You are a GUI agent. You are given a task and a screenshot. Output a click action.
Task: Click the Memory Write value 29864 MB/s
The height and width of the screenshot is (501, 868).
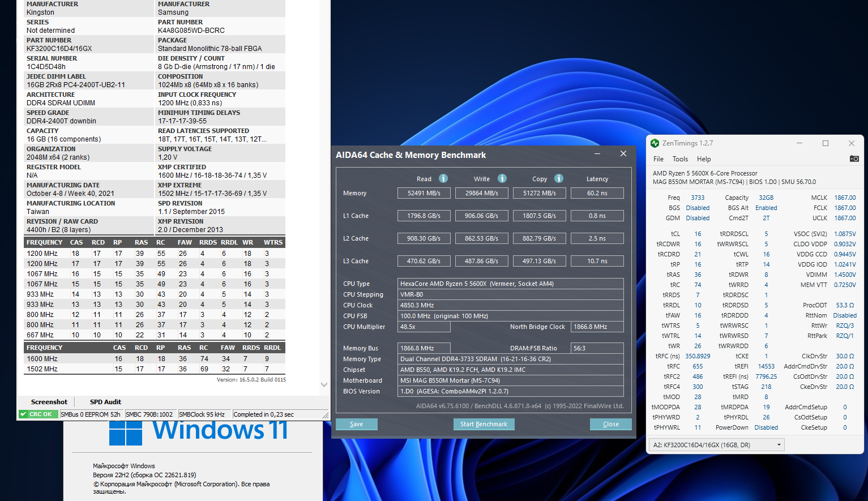482,193
